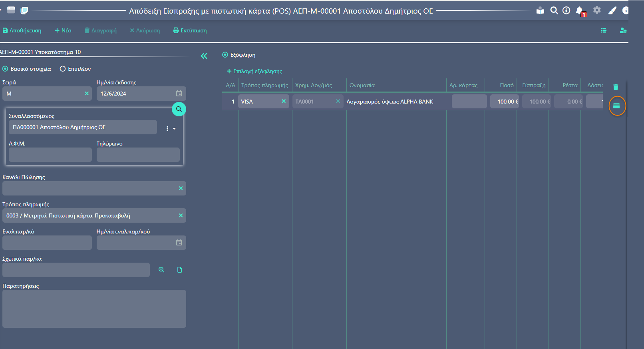This screenshot has height=349, width=644.
Task: Select the Εξόφληση radio option
Action: pyautogui.click(x=239, y=55)
